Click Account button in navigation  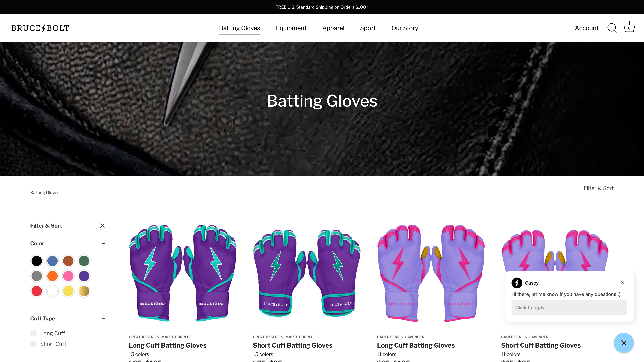tap(586, 28)
